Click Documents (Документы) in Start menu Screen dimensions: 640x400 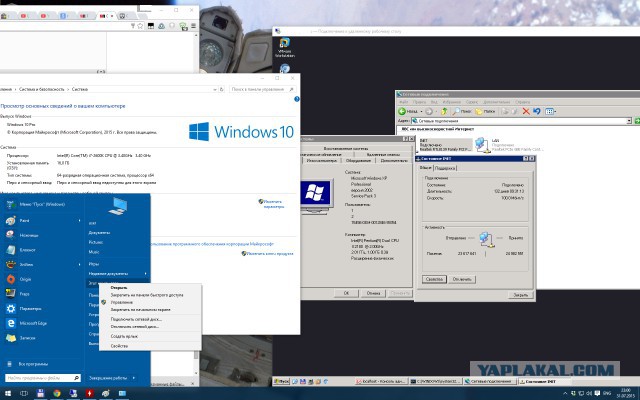pos(99,232)
